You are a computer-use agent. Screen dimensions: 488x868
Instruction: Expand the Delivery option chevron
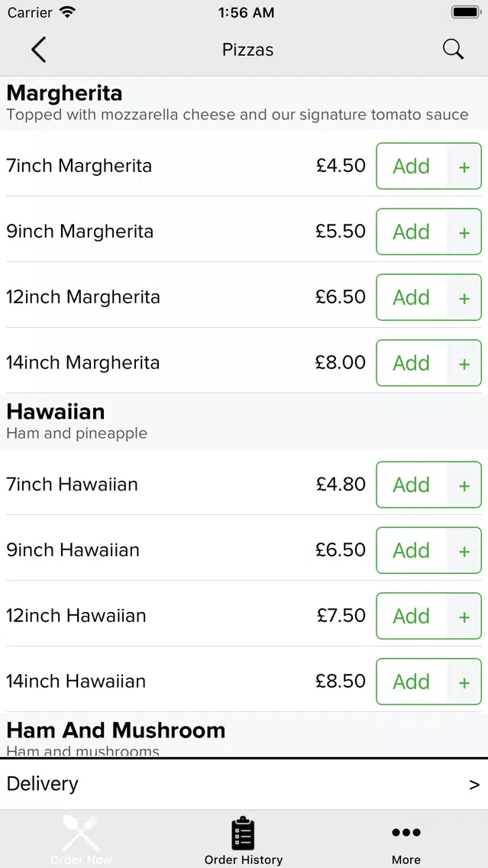(x=474, y=785)
